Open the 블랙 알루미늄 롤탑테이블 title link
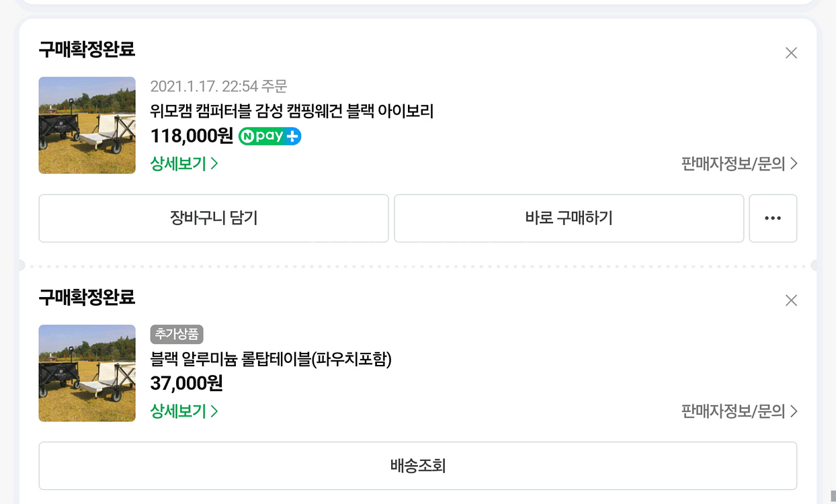 click(x=271, y=359)
